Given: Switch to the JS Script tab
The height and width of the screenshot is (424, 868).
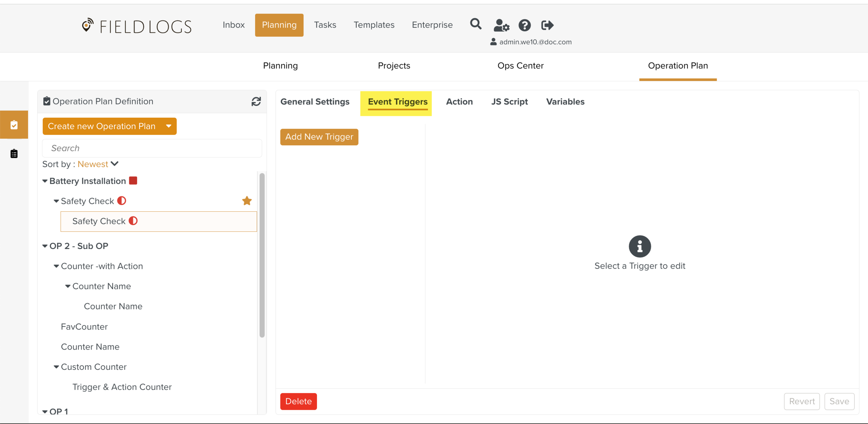Looking at the screenshot, I should (x=509, y=102).
